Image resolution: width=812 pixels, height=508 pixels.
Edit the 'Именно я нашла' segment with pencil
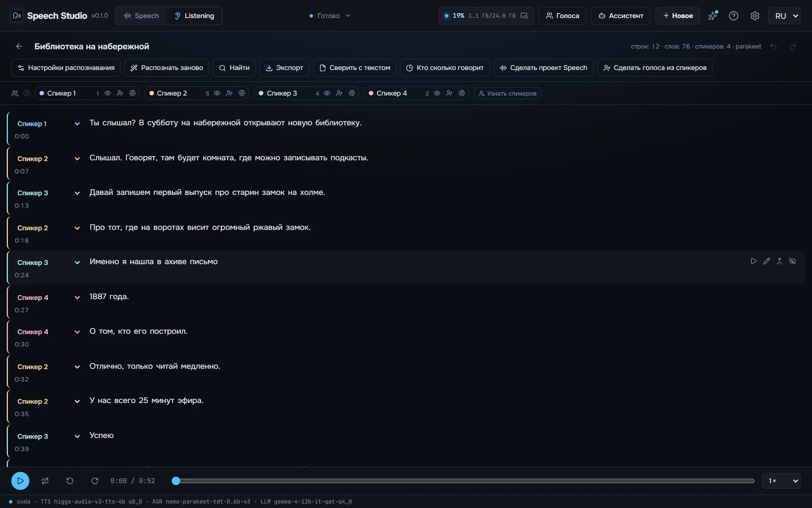pos(767,261)
